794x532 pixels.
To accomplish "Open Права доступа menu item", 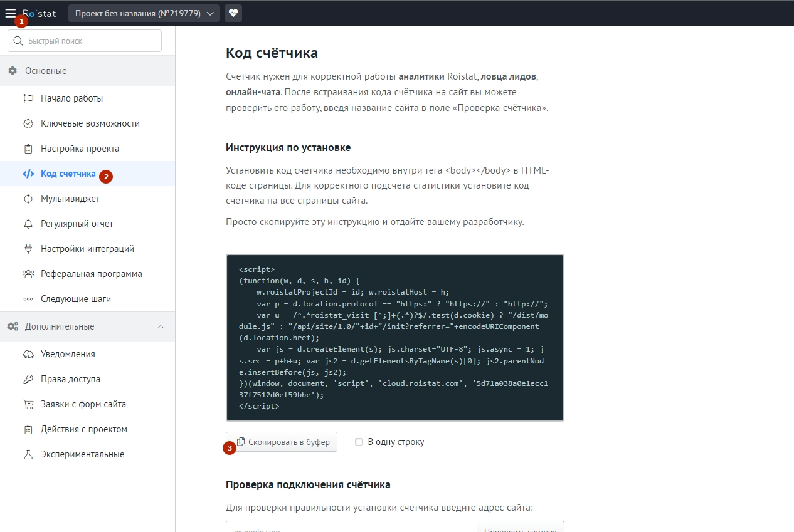I will [88, 379].
